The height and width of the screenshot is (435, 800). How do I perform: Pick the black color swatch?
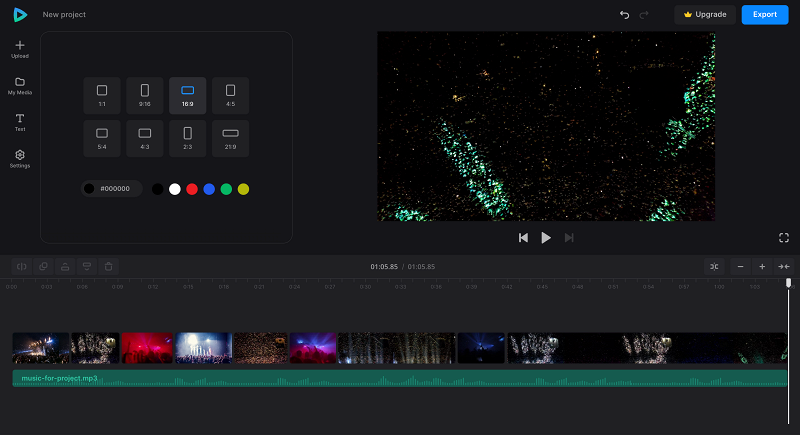point(158,189)
